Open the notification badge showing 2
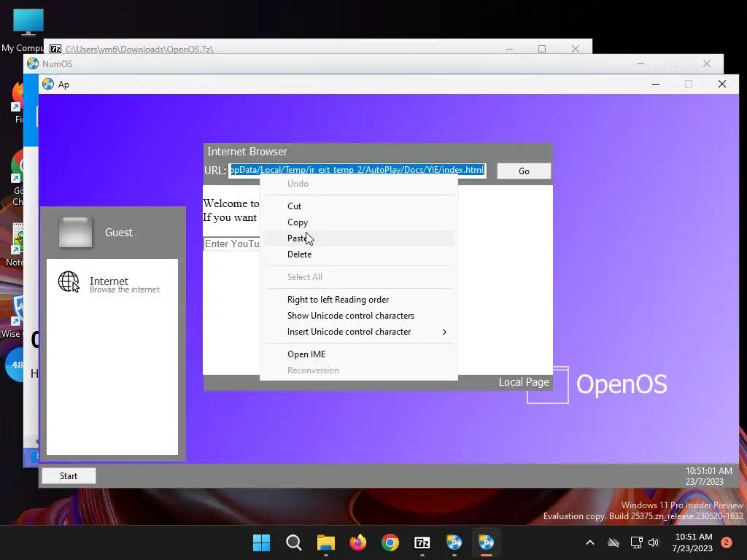This screenshot has height=560, width=747. click(727, 542)
